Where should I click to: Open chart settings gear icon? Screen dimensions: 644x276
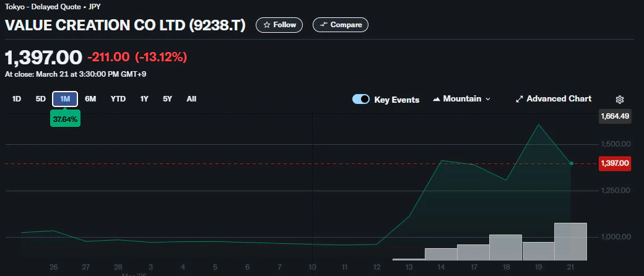pos(620,100)
